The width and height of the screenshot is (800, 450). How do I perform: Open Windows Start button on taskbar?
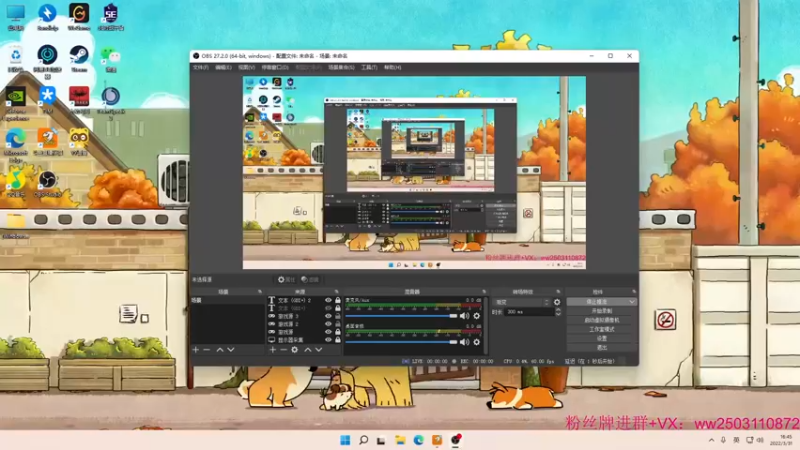tap(345, 440)
